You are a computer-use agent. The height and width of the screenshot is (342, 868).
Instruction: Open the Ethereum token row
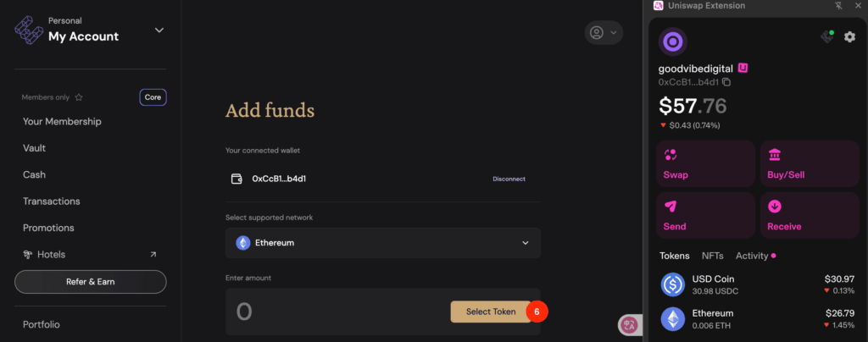(758, 319)
